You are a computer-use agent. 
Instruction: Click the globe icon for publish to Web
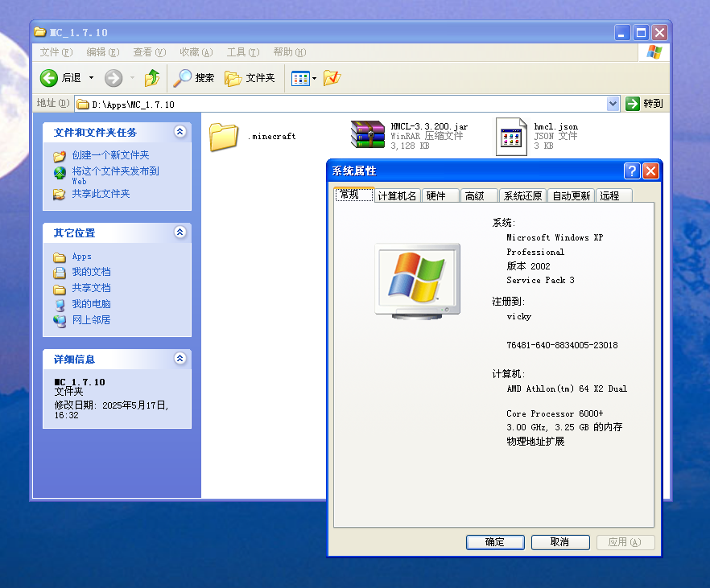pos(60,172)
